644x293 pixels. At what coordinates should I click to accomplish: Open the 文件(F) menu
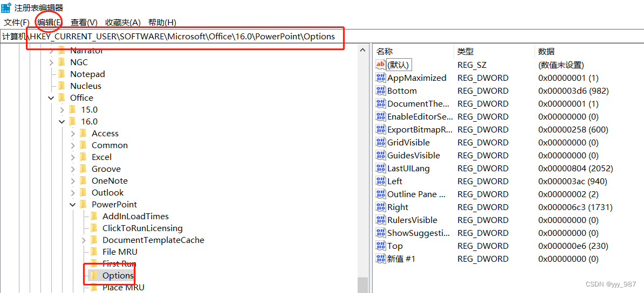click(17, 22)
